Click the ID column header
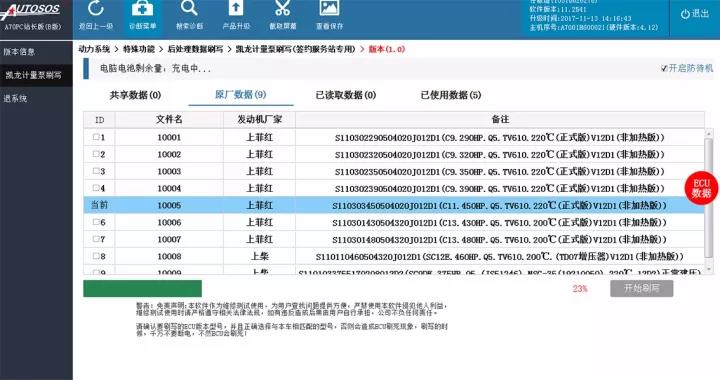The height and width of the screenshot is (380, 720). tap(99, 120)
